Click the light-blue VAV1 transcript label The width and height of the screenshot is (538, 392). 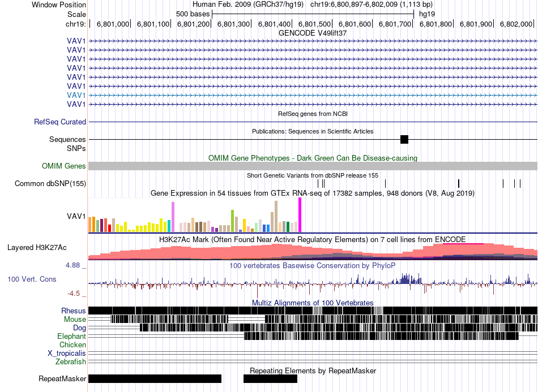coord(76,95)
